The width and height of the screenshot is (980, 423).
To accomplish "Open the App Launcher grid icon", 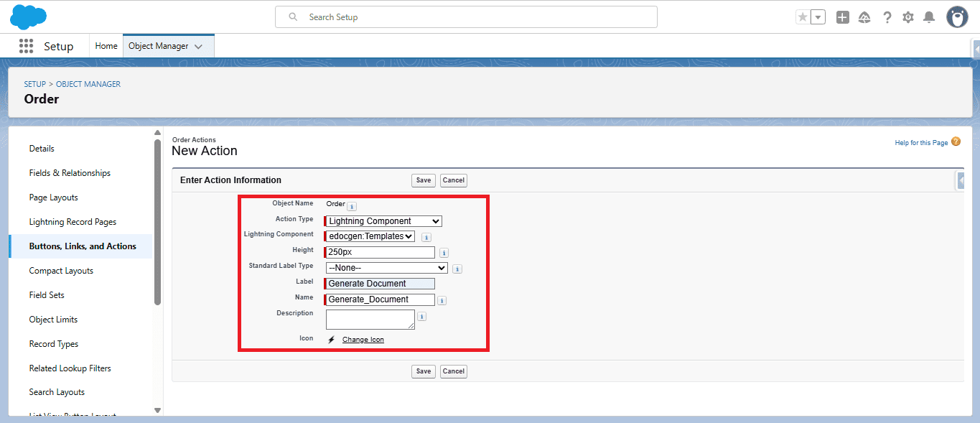I will pyautogui.click(x=26, y=46).
